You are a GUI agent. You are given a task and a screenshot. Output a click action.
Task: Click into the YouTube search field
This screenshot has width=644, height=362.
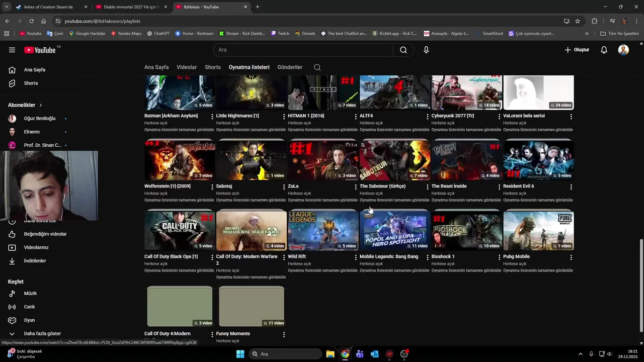click(303, 50)
